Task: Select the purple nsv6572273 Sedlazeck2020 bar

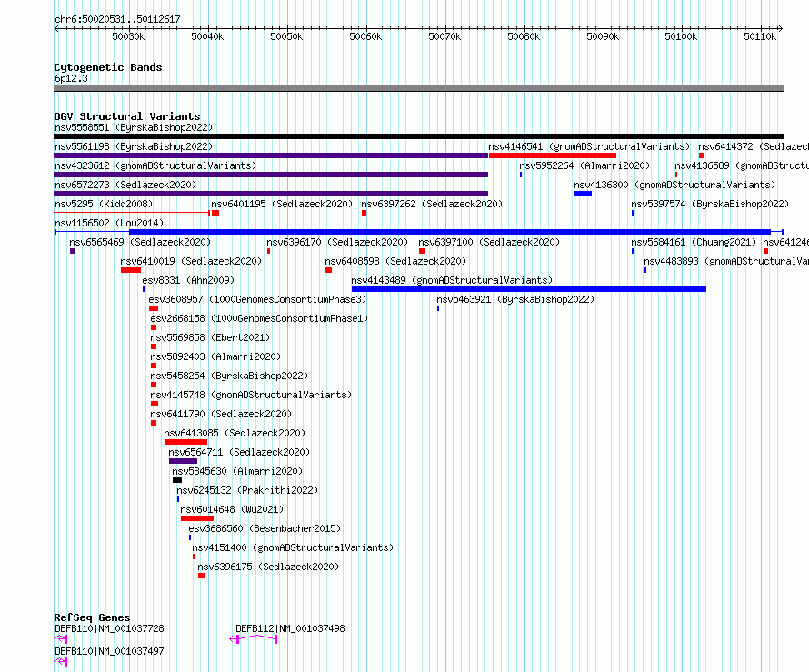Action: [x=271, y=194]
